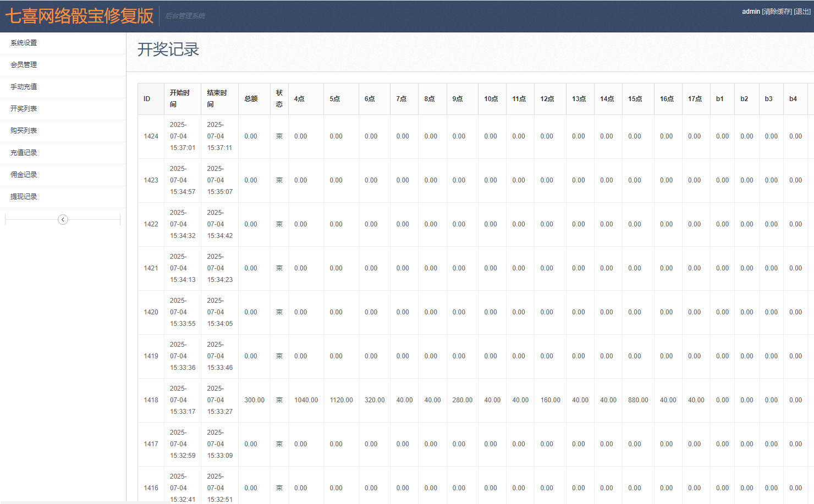Open the 佣金记录 page
The width and height of the screenshot is (814, 504).
coord(23,175)
